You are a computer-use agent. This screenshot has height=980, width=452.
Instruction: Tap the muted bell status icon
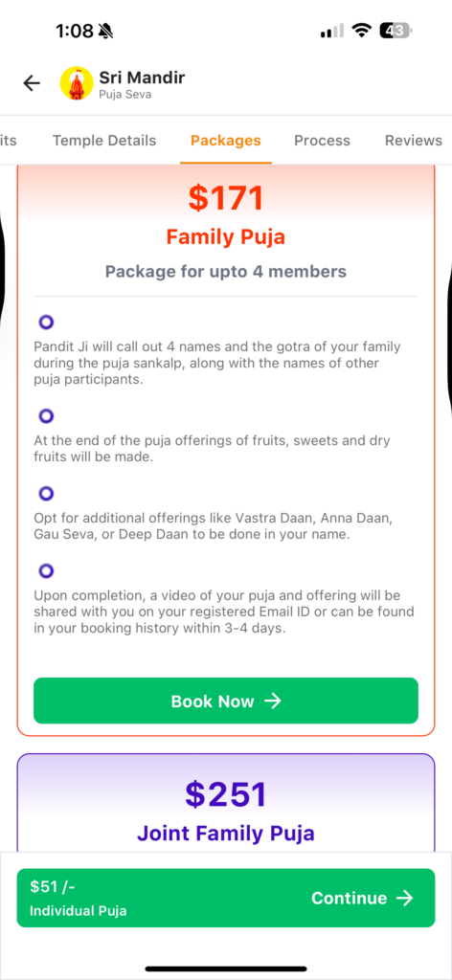[106, 30]
